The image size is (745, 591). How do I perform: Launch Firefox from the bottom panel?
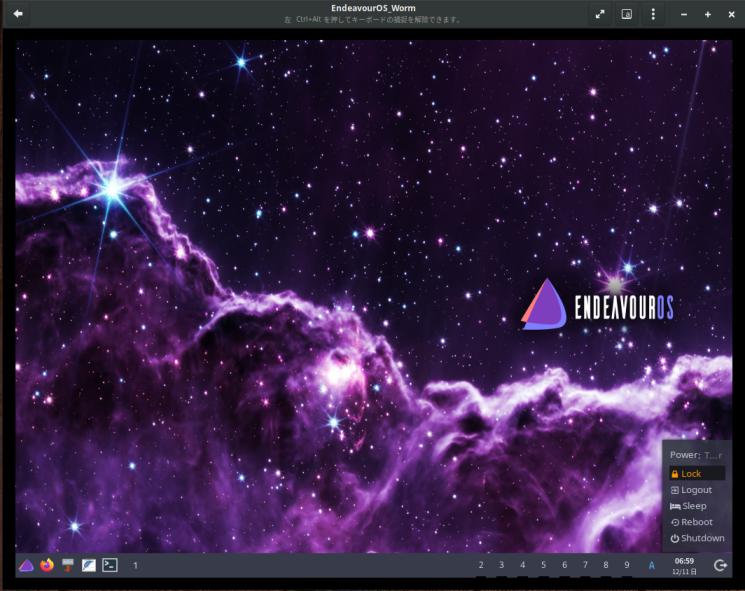47,565
